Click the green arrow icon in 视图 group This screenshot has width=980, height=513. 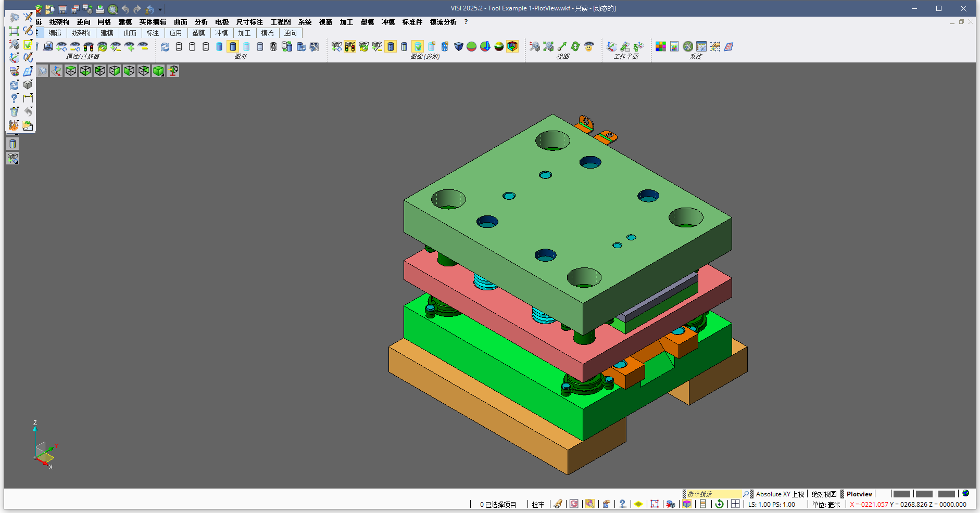click(x=562, y=47)
